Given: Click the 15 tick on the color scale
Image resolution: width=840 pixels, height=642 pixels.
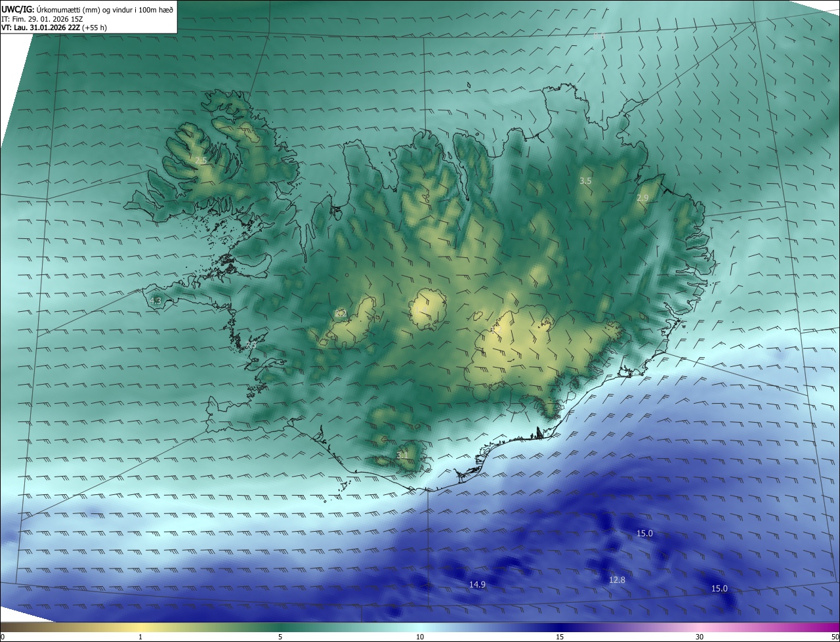Looking at the screenshot, I should (x=560, y=637).
